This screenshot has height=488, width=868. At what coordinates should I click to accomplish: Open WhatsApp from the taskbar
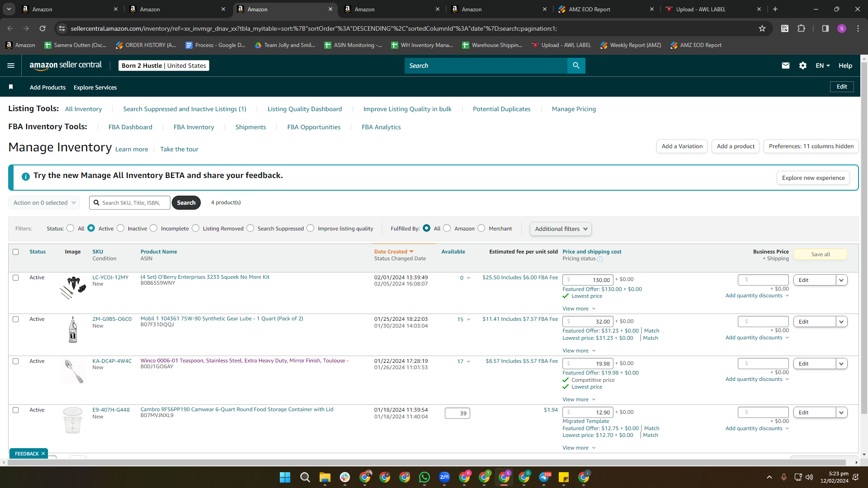pos(425,477)
